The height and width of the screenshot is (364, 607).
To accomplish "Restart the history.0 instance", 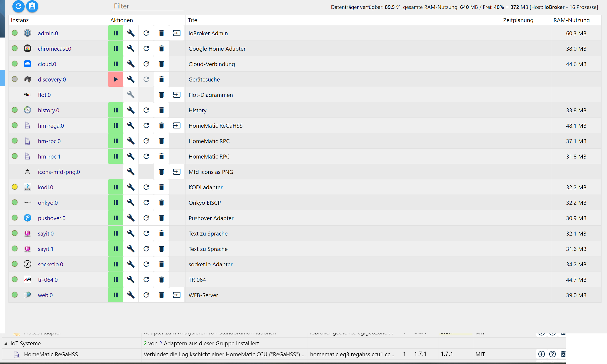I will [146, 110].
